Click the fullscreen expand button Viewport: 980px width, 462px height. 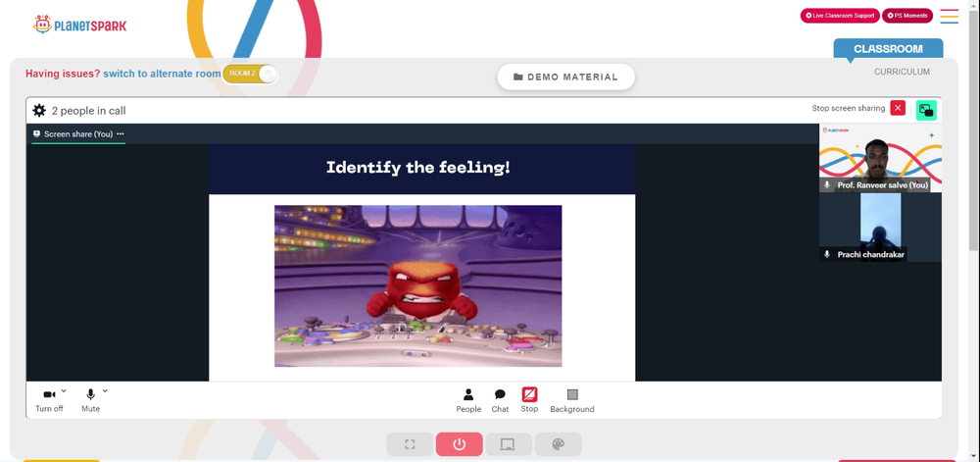point(410,444)
